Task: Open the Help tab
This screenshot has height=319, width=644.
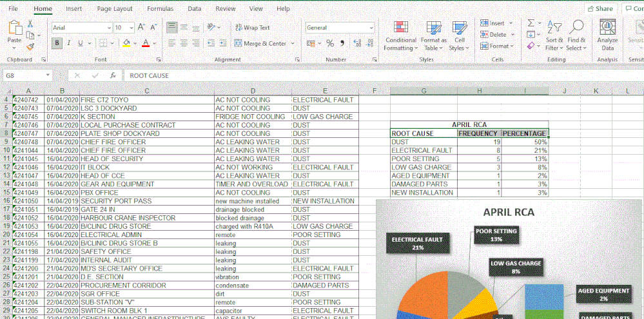Action: coord(283,8)
